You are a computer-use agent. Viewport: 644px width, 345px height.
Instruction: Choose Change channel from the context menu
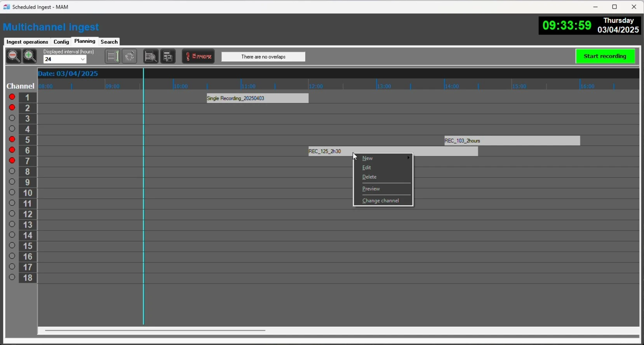click(381, 201)
